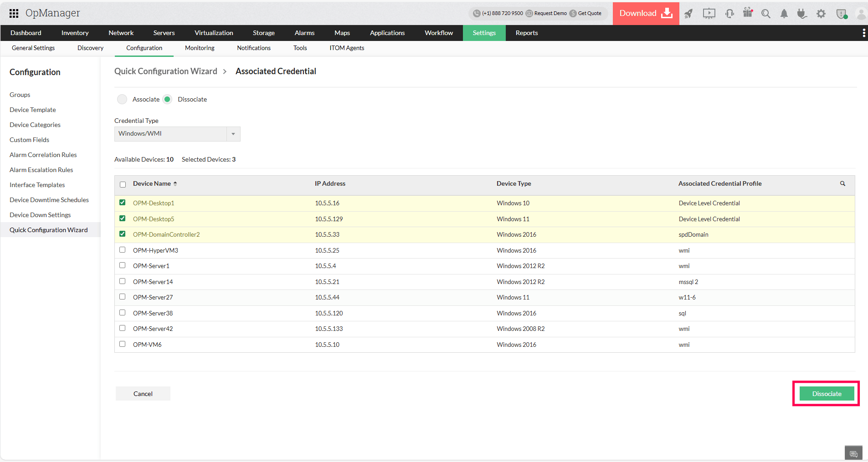This screenshot has width=868, height=462.
Task: Open global search using the magnifier icon
Action: [x=766, y=14]
